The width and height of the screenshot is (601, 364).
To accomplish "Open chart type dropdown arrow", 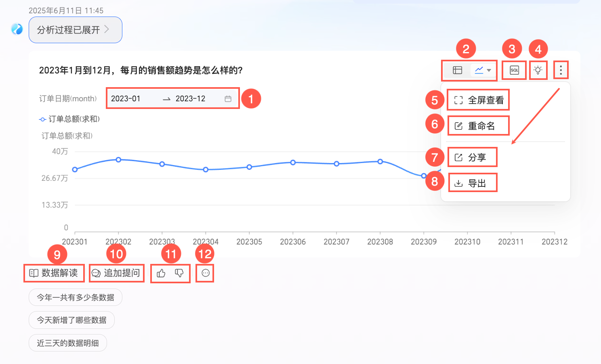I will [x=489, y=70].
